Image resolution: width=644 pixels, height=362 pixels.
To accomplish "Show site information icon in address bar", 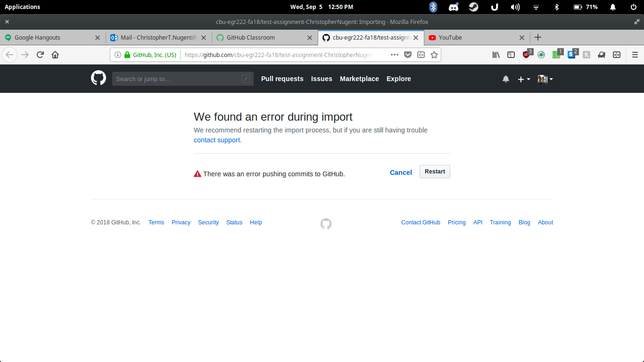I will pos(118,55).
